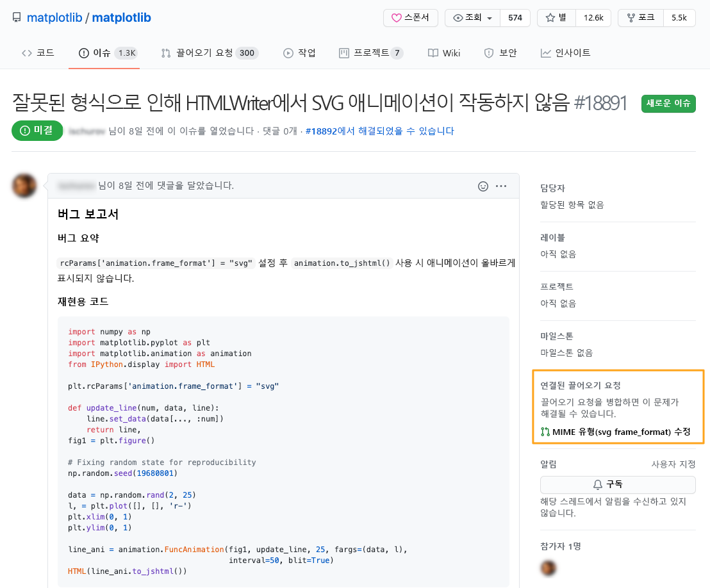Click the np.random.seed(19680801) code line

click(x=122, y=473)
